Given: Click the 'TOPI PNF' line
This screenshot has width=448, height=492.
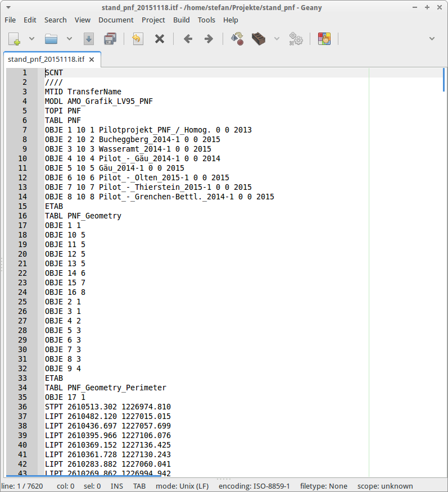Looking at the screenshot, I should (63, 111).
